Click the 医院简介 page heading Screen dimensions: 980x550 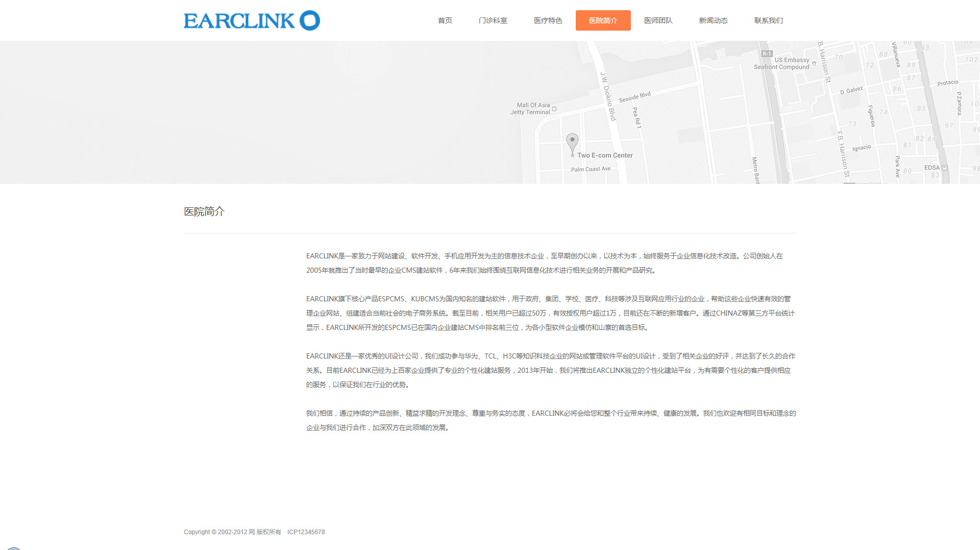tap(204, 211)
